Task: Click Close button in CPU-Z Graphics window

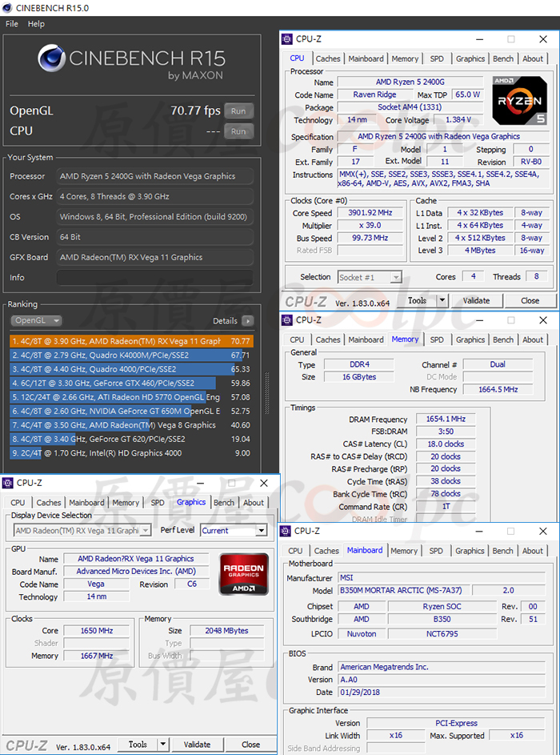Action: point(250,745)
